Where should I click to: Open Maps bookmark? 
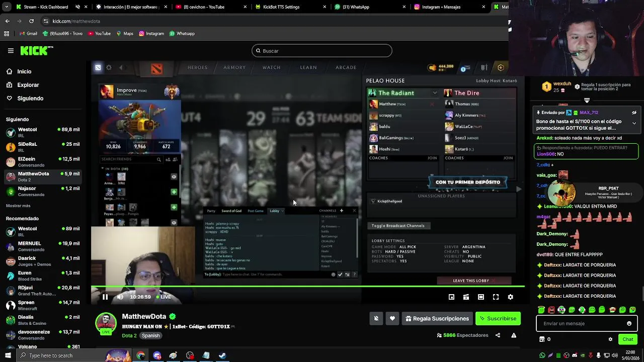click(x=124, y=34)
